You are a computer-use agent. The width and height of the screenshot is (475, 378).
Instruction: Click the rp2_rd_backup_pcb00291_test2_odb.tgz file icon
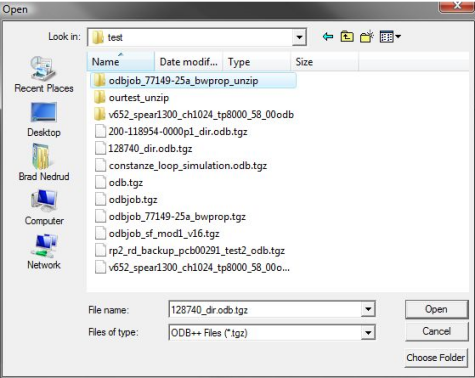pyautogui.click(x=100, y=250)
